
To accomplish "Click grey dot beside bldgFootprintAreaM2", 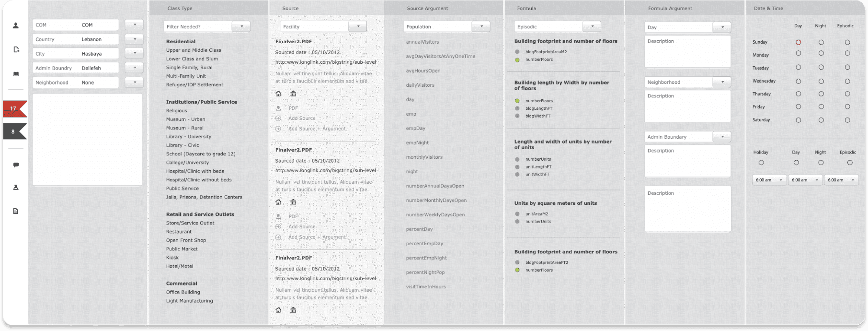I will pos(517,52).
